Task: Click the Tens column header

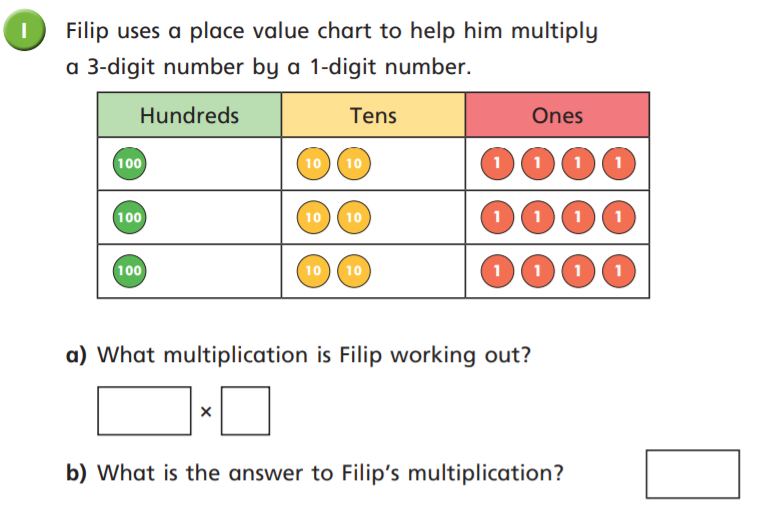Action: (373, 115)
